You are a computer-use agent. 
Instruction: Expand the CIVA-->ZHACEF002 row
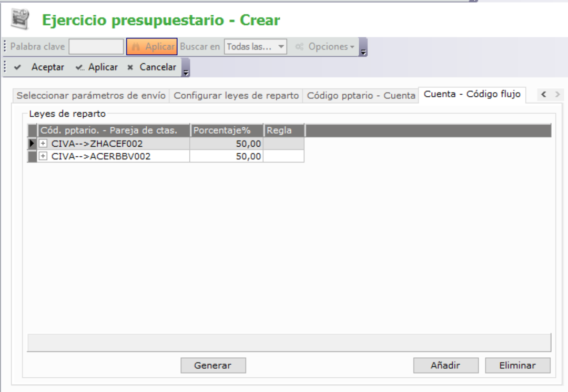[43, 143]
